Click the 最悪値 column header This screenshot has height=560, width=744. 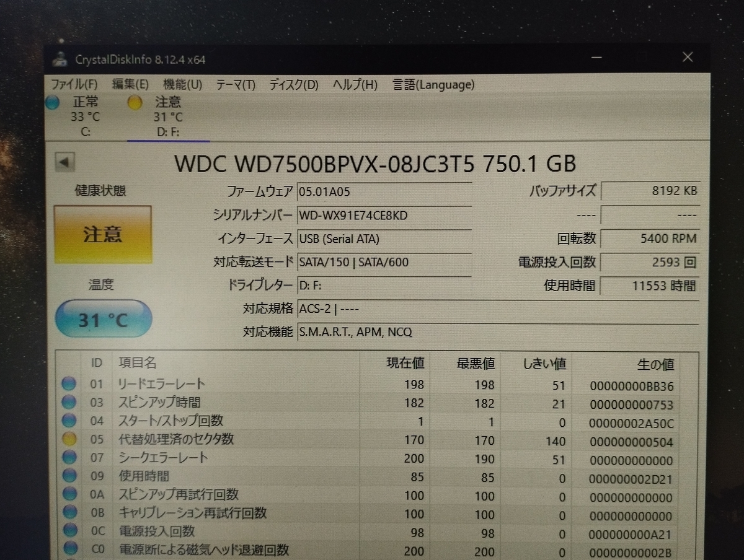[x=475, y=363]
